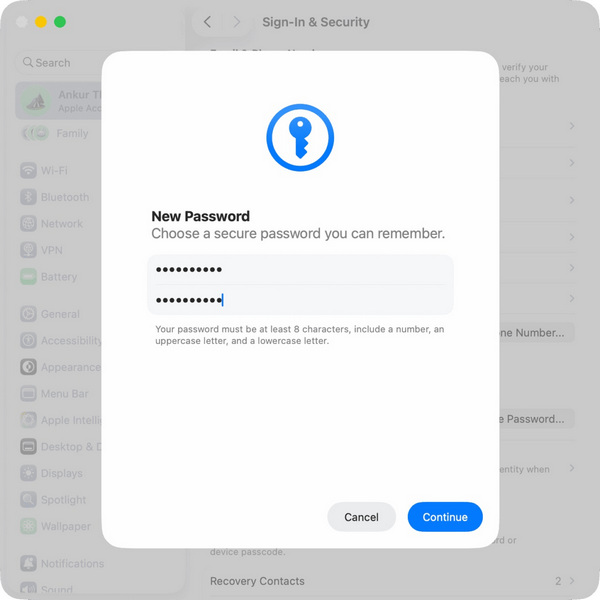Screen dimensions: 600x600
Task: Open Wi-Fi settings icon in sidebar
Action: pos(28,170)
